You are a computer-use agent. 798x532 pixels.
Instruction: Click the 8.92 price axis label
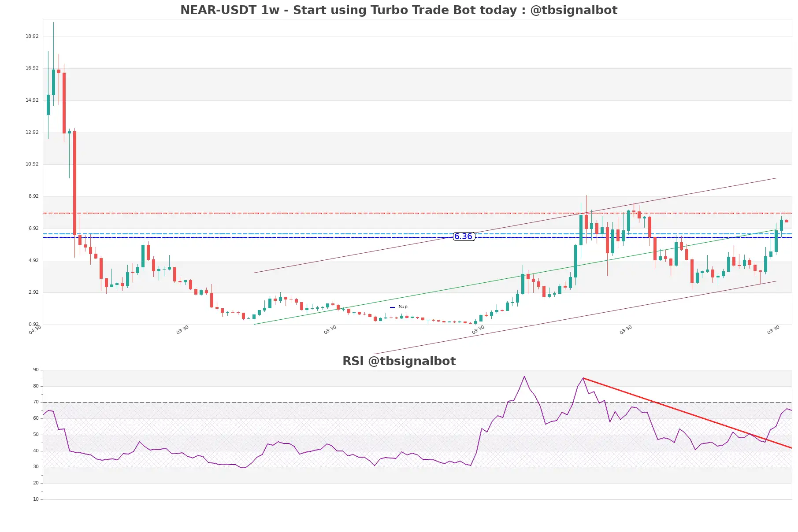coord(33,196)
